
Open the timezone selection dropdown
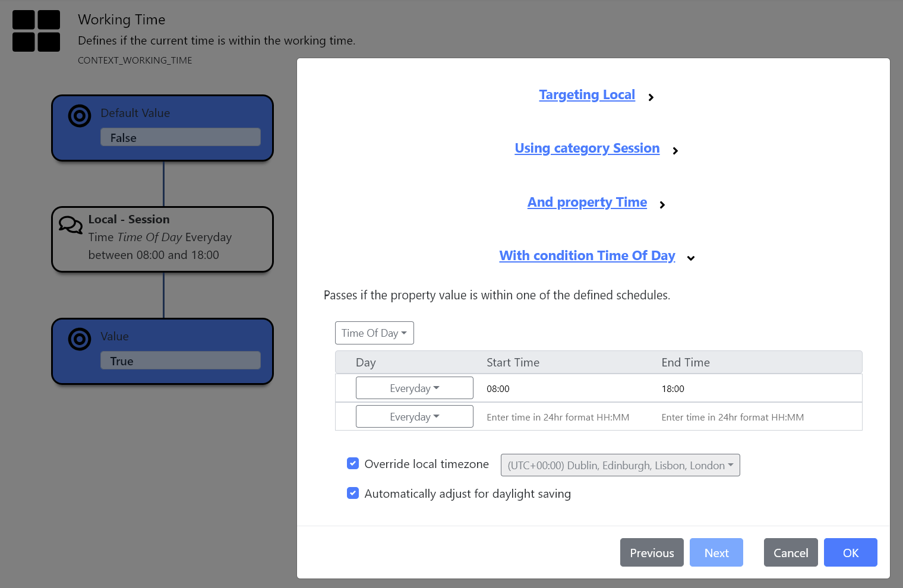(620, 465)
